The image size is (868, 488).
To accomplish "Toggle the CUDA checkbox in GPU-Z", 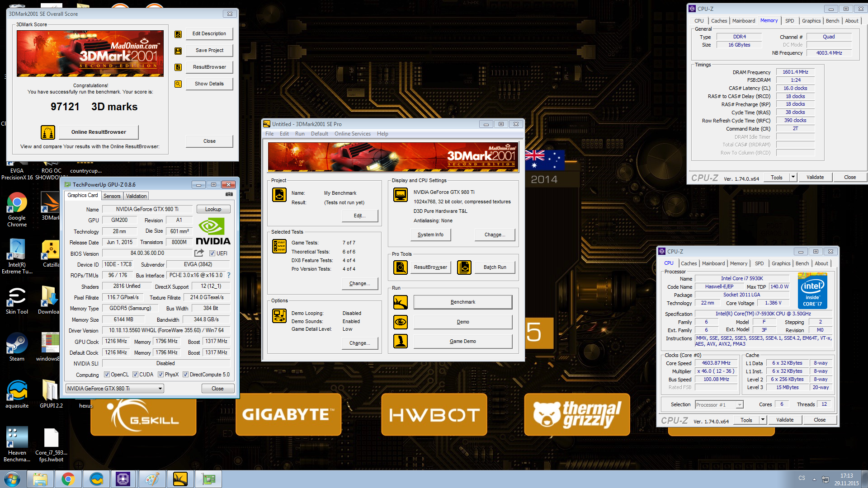I will pos(135,375).
